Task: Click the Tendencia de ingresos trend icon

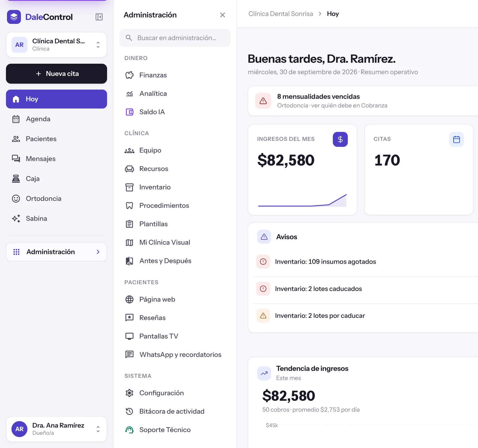Action: click(x=264, y=373)
